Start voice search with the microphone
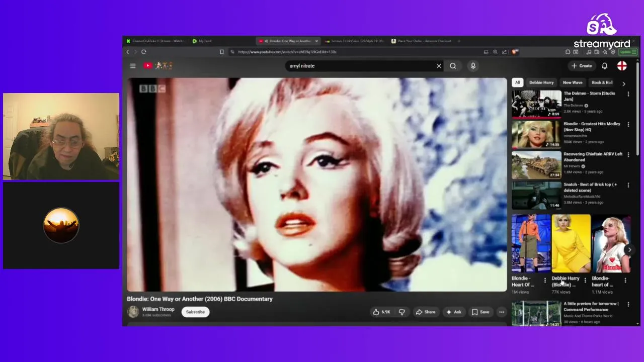 pyautogui.click(x=473, y=66)
